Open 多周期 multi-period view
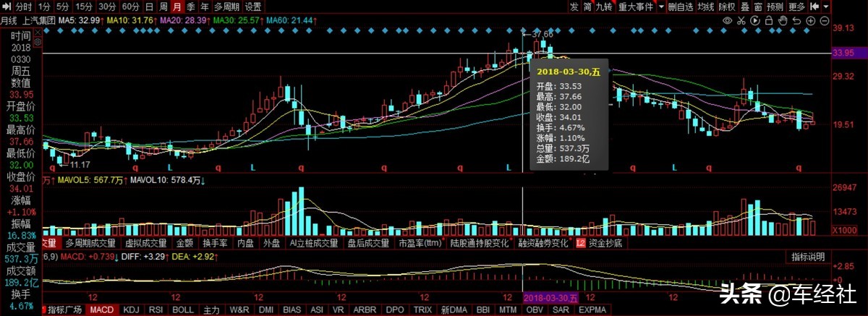The height and width of the screenshot is (316, 868). (x=227, y=7)
